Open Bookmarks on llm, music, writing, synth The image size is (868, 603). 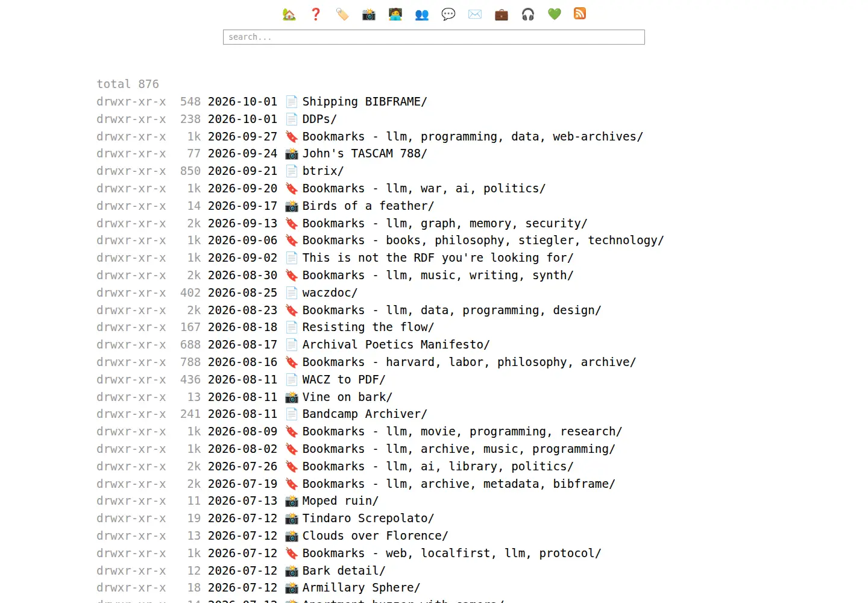tap(438, 275)
